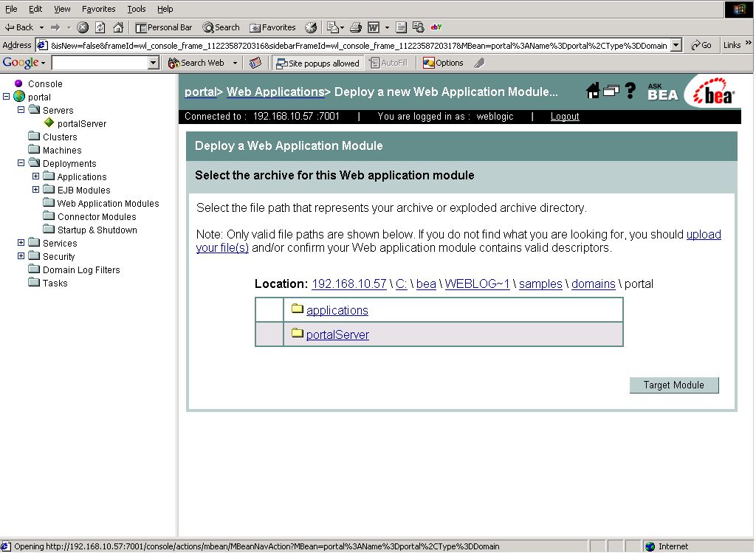The height and width of the screenshot is (553, 756).
Task: Collapse the Servers tree node
Action: point(21,110)
